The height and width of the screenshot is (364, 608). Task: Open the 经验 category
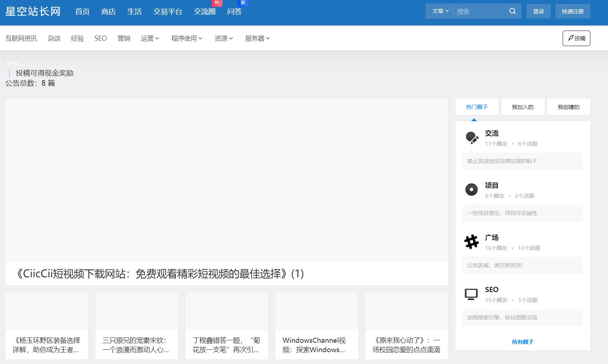pos(77,38)
